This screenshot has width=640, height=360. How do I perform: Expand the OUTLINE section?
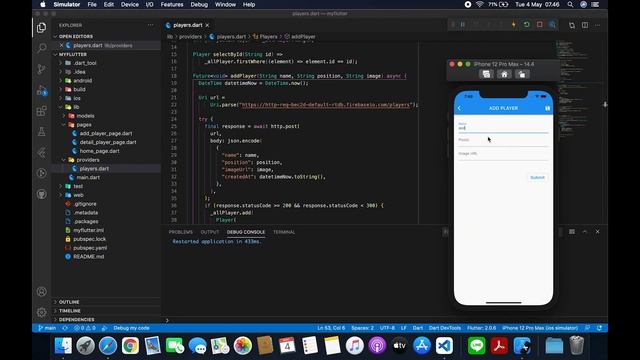(x=69, y=302)
